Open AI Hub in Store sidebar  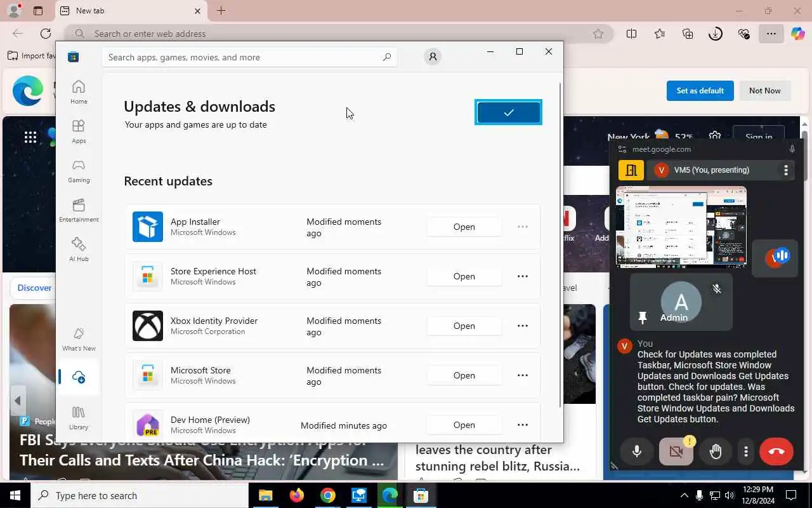click(x=79, y=250)
